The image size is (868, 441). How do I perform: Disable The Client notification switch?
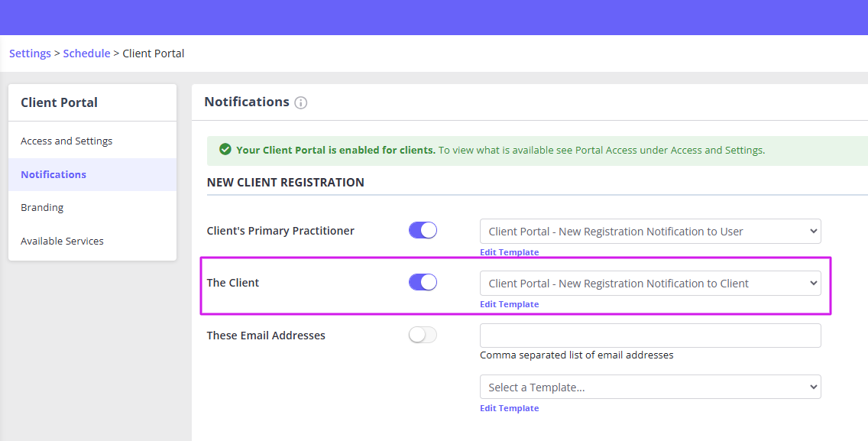coord(423,281)
